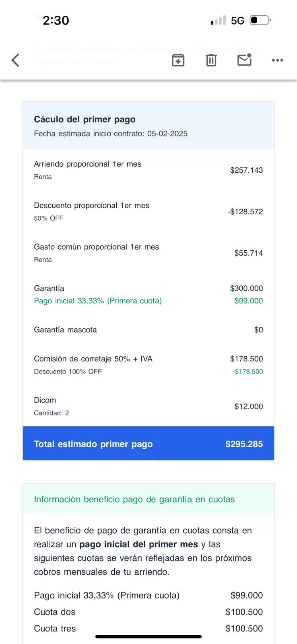
Task: Select the Total estimado primer pago bar
Action: 148,444
